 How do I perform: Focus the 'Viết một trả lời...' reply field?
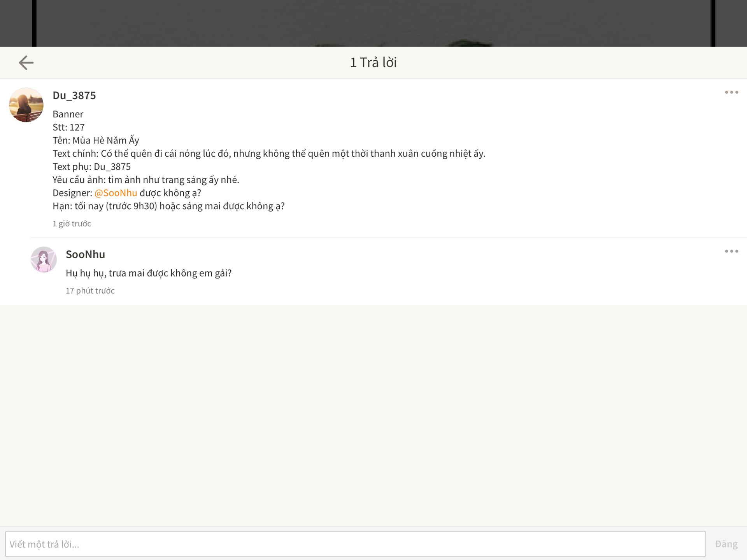(x=355, y=544)
